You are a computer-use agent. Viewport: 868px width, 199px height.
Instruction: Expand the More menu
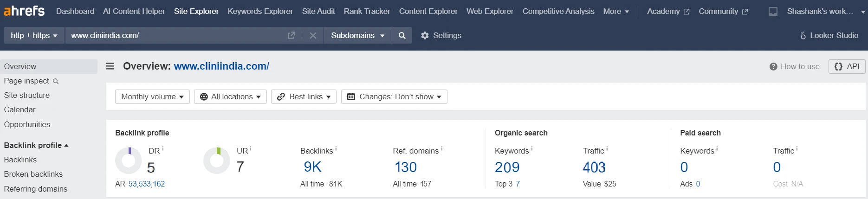[x=616, y=11]
